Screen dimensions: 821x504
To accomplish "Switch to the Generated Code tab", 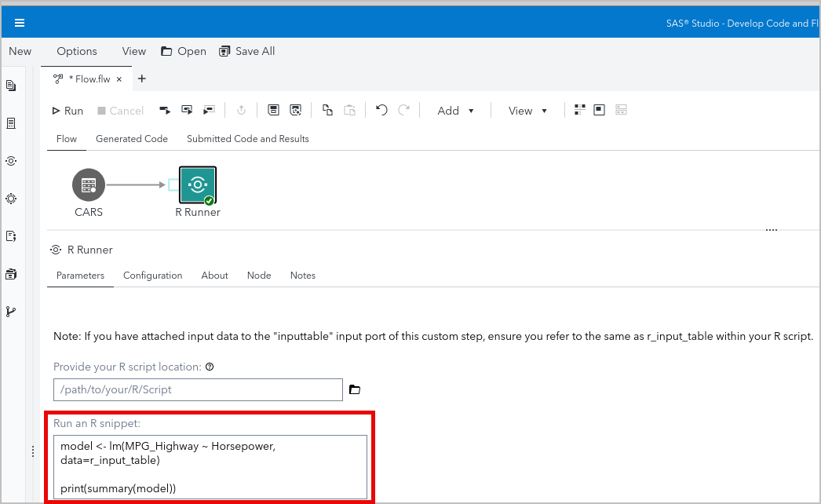I will 131,138.
